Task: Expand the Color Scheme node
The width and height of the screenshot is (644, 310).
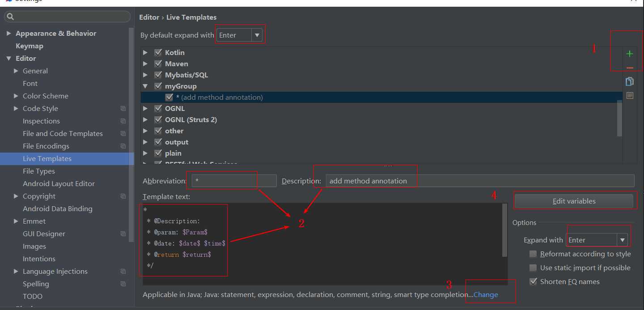Action: (16, 96)
